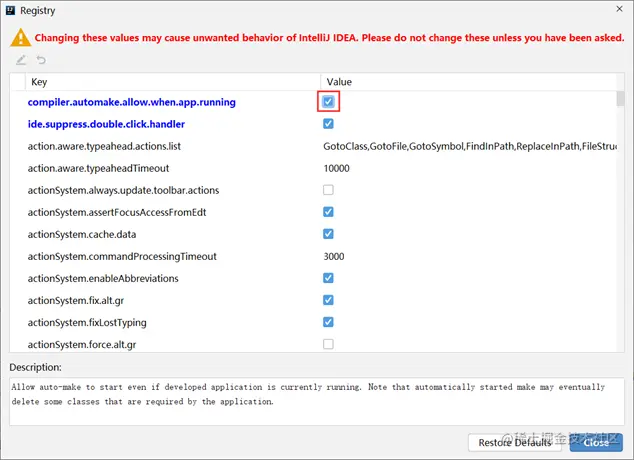Uncheck actionSystem.assertFocusAccessFromEdt checkbox

coord(328,212)
